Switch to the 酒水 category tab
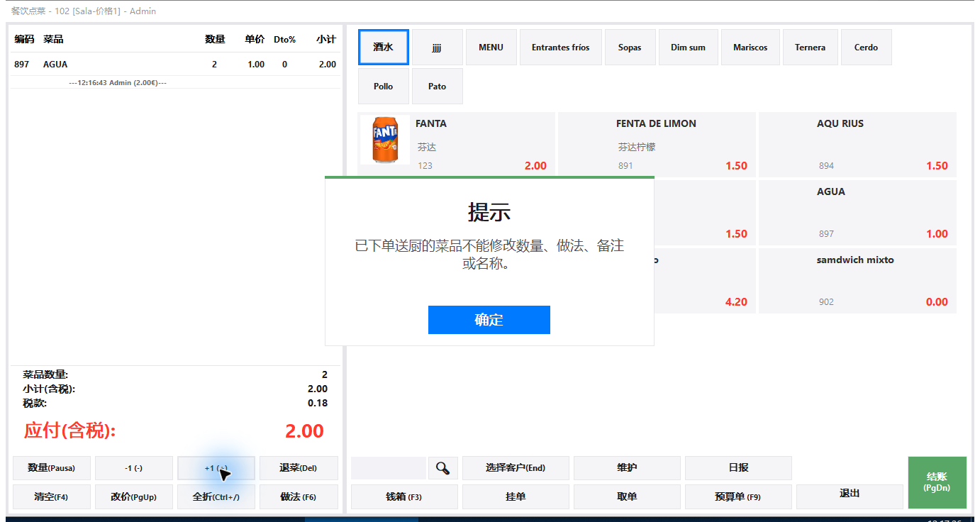The width and height of the screenshot is (980, 522). (384, 48)
